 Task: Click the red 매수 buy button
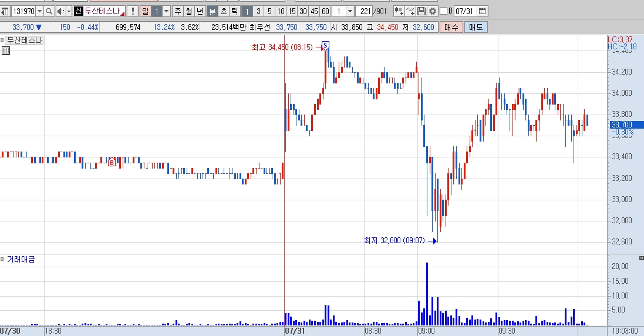[x=451, y=28]
